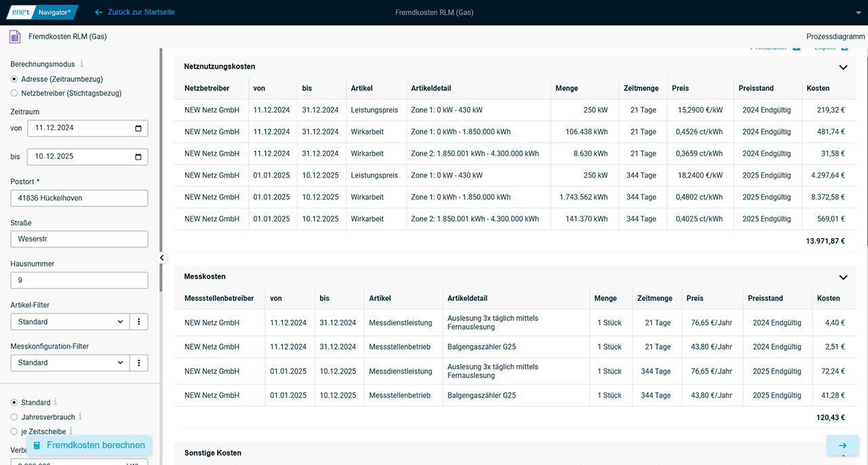Click the Fremdkosten RLM (Gas) document icon
868x465 pixels.
pos(15,37)
